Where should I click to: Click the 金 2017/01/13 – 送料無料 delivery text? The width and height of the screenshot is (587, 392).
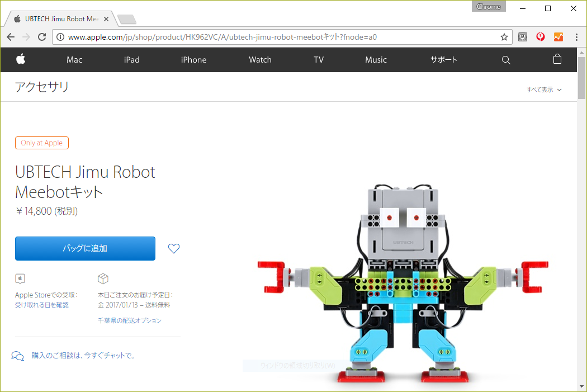pyautogui.click(x=134, y=305)
